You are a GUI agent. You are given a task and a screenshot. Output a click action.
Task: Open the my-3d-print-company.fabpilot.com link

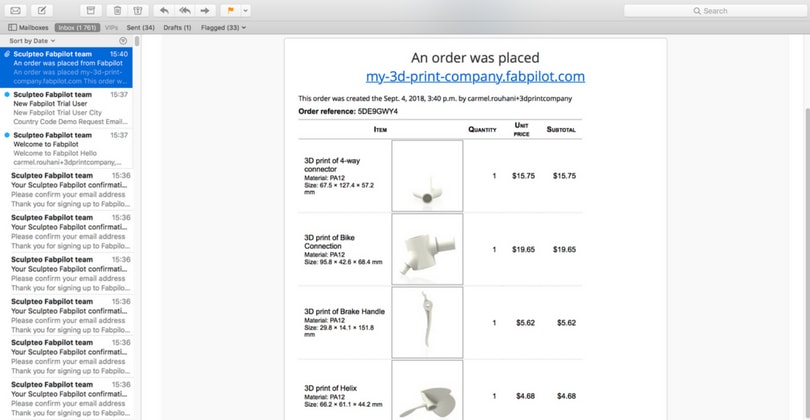point(475,76)
